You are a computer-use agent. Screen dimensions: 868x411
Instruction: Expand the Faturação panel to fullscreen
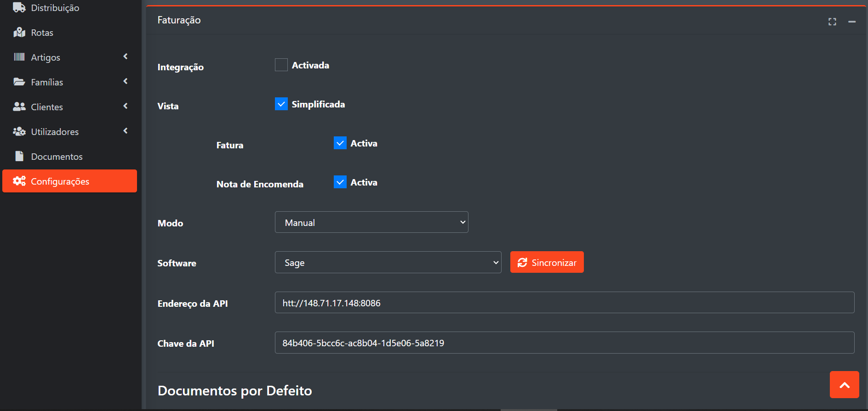[832, 22]
